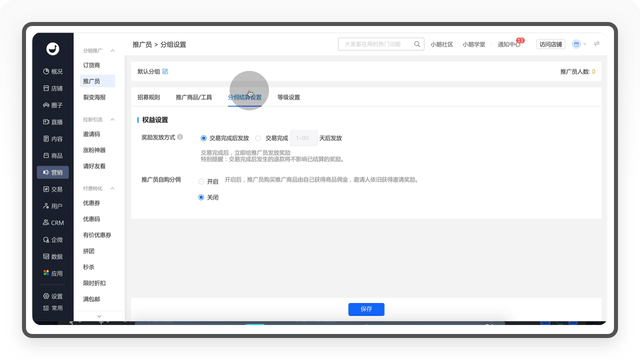The width and height of the screenshot is (640, 360).
Task: Open the 数据 data section
Action: [x=53, y=256]
